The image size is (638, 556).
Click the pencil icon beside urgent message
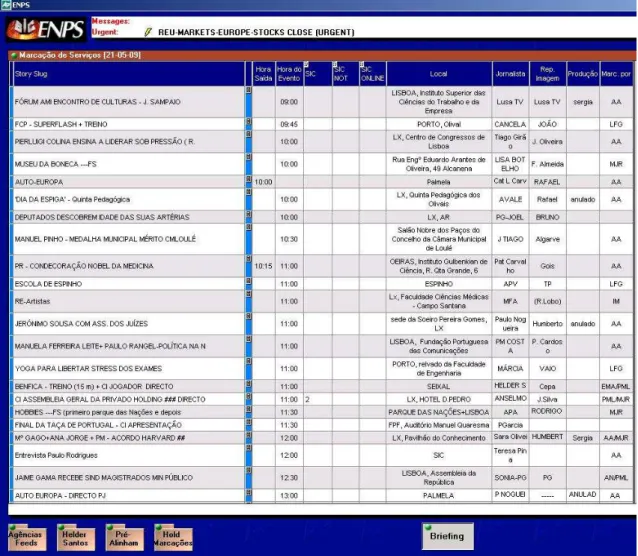coord(148,32)
